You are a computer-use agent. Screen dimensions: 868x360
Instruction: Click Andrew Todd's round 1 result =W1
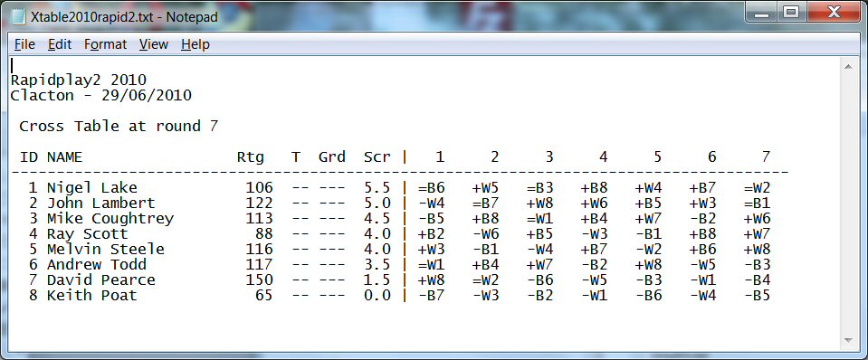point(432,265)
